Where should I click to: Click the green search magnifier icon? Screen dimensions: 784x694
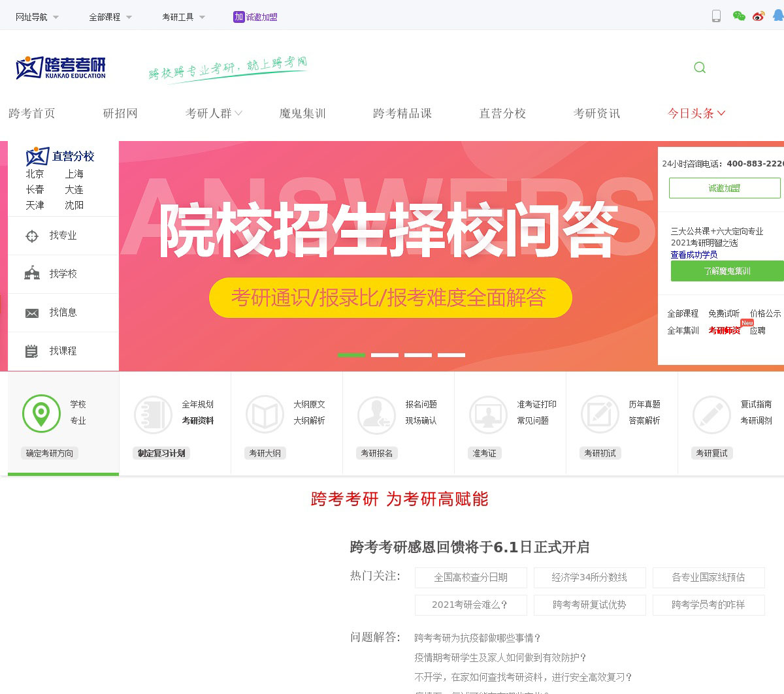pos(700,67)
